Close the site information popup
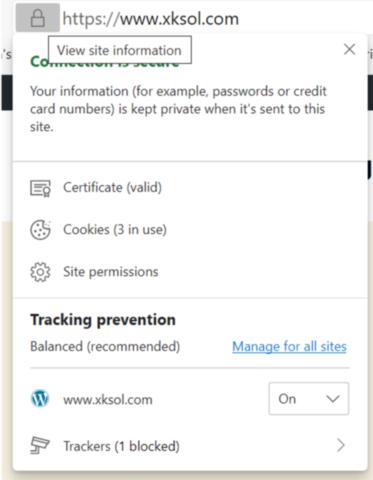 349,50
